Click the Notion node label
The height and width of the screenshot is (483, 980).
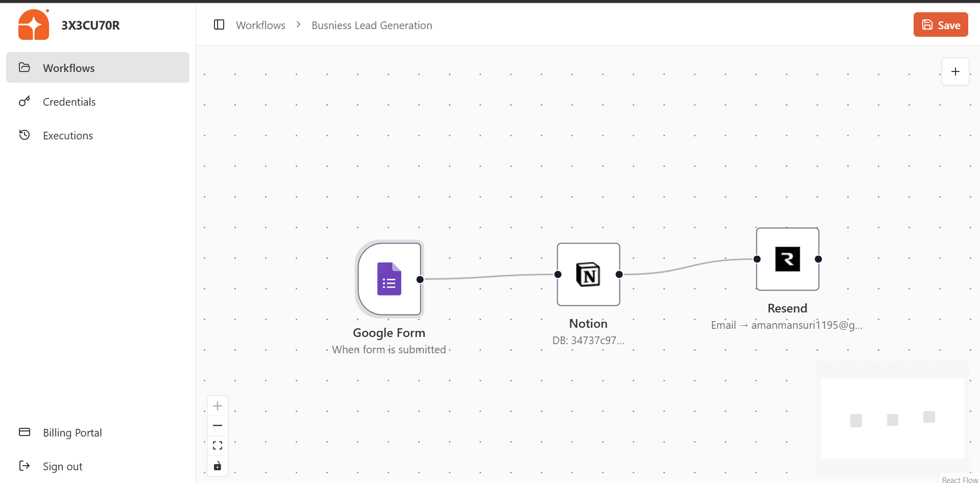pos(588,324)
